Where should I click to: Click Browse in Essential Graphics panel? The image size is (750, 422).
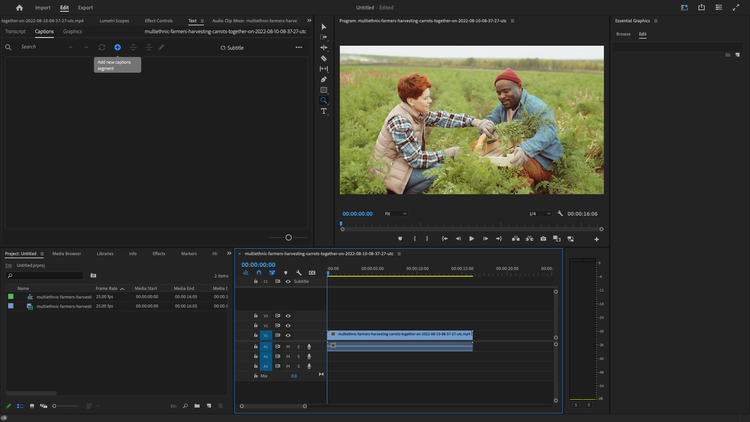click(x=623, y=34)
